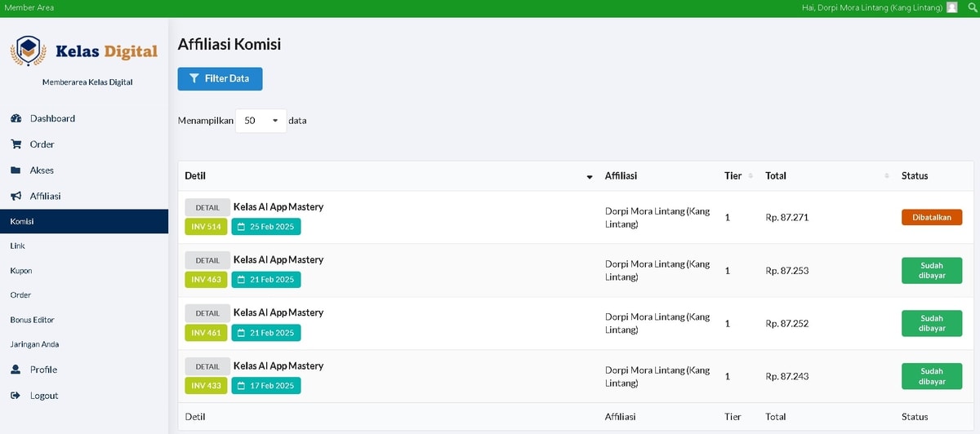Click the Rp. 87.252 total
The image size is (980, 434).
tap(787, 324)
